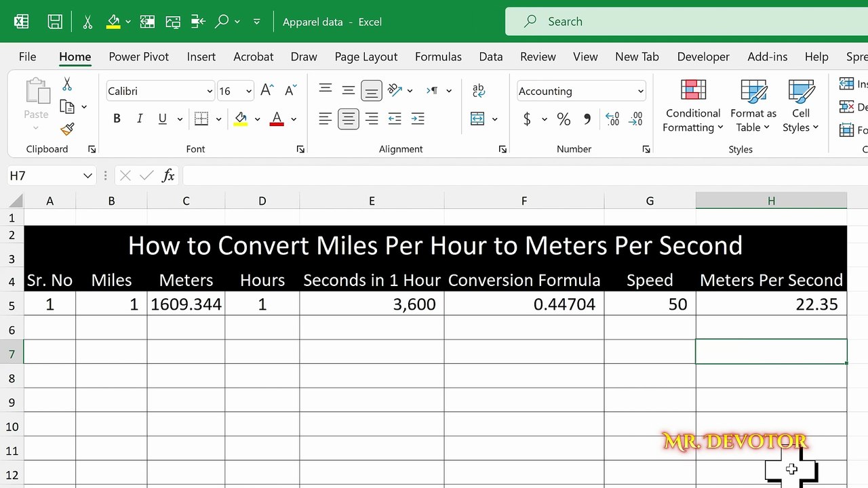The image size is (868, 488).
Task: Open the Borders dropdown arrow
Action: coord(218,119)
